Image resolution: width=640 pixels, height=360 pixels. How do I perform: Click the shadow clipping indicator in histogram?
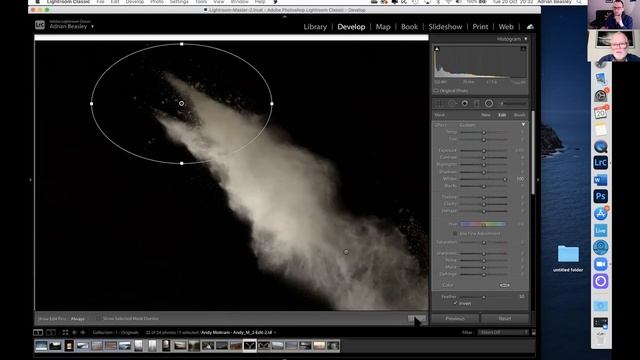coord(437,49)
